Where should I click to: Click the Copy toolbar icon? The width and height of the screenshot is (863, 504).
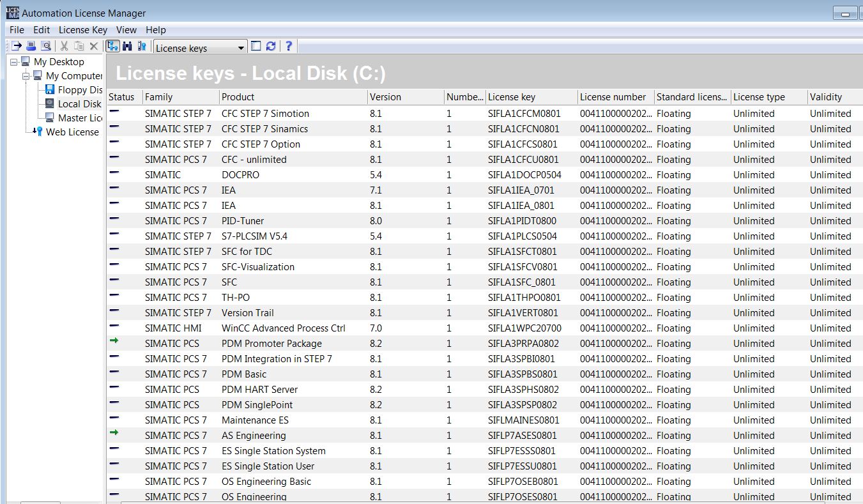(x=79, y=46)
